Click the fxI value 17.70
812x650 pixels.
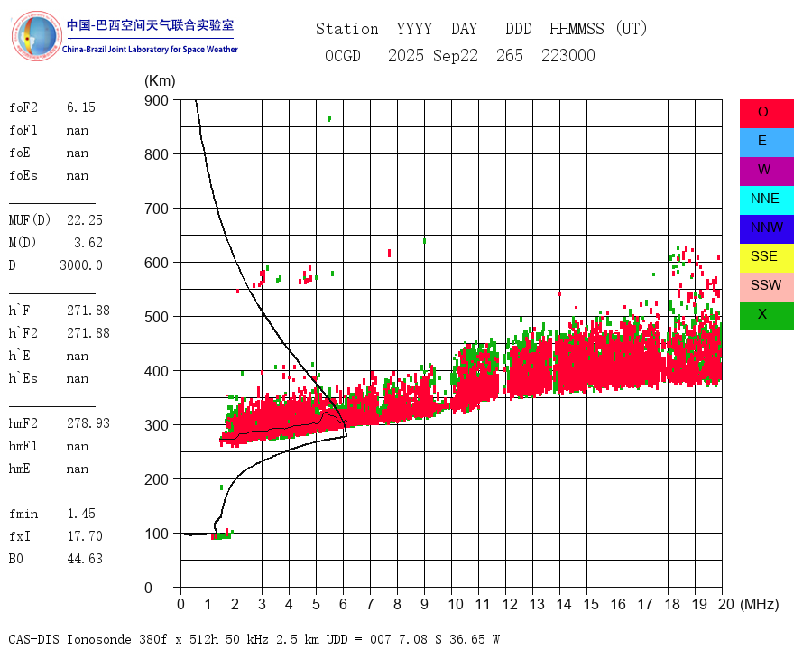click(85, 536)
